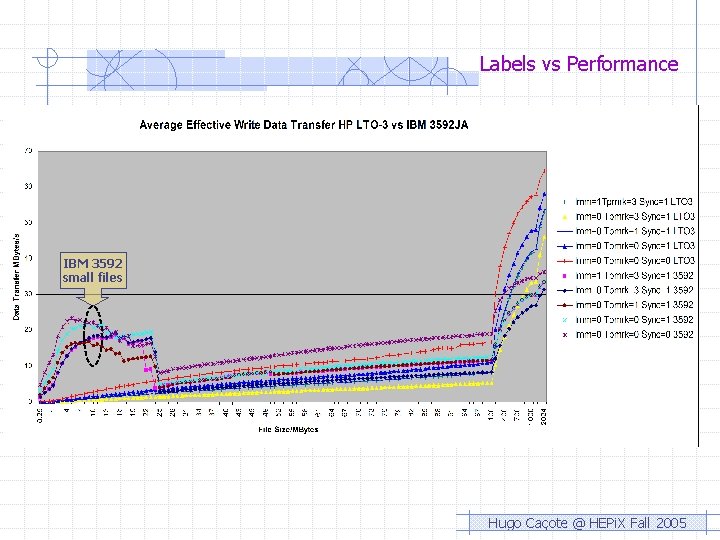Click the y-axis tick value '10'
This screenshot has width=720, height=540.
point(28,366)
